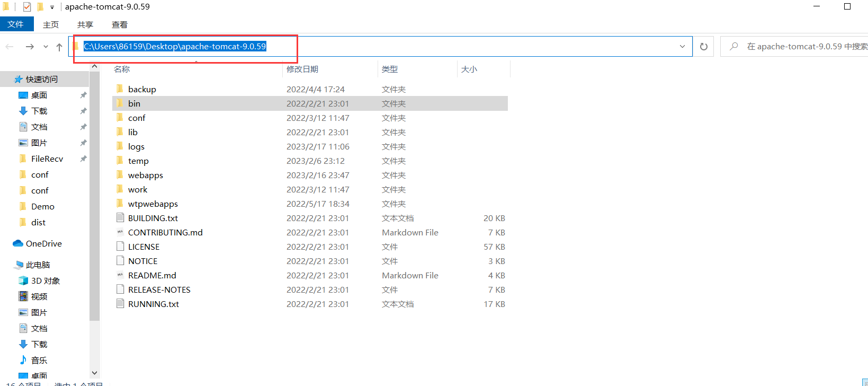The height and width of the screenshot is (386, 868).
Task: Go back with the left arrow button
Action: click(x=10, y=47)
